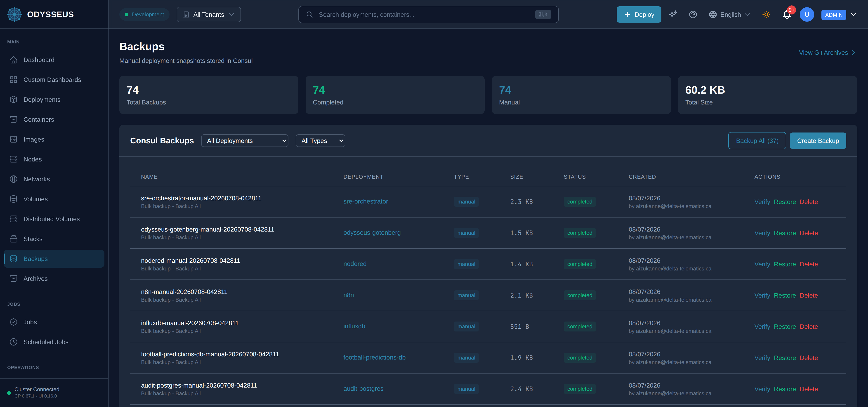868x407 pixels.
Task: Click the Cluster Connected status entry
Action: (34, 392)
